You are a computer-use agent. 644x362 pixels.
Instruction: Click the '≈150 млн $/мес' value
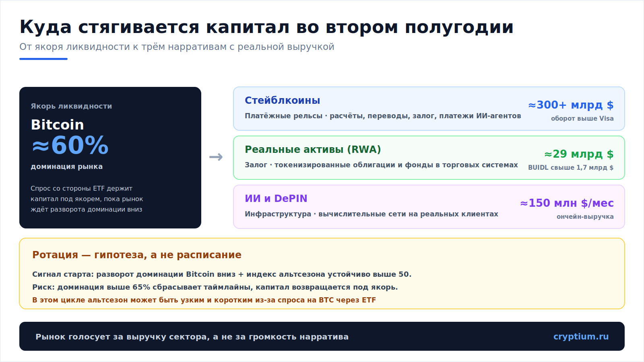(567, 203)
